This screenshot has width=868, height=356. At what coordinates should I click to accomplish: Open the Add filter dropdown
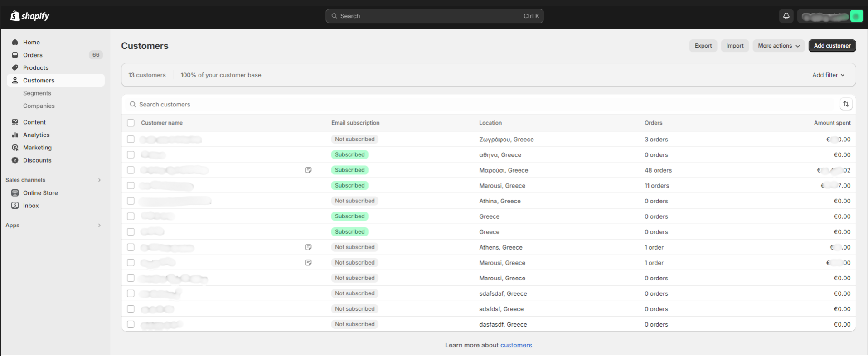pos(828,75)
